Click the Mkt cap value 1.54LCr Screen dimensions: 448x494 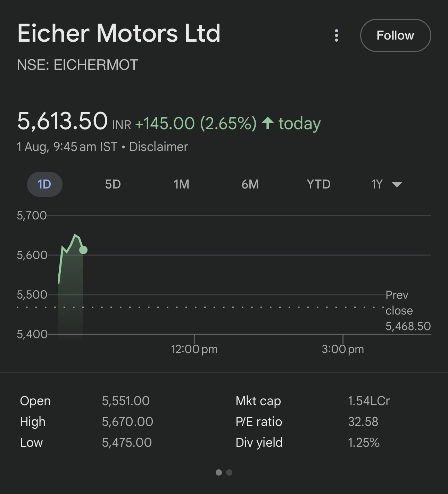point(369,401)
